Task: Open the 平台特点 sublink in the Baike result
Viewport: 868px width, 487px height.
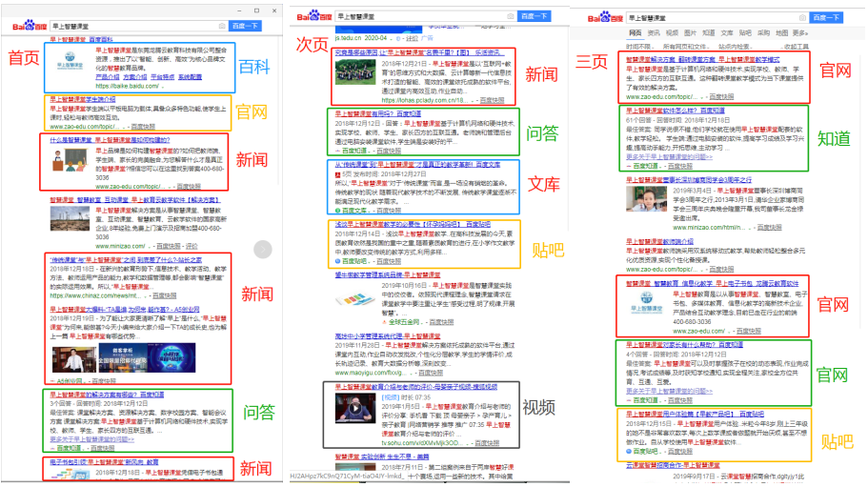Action: click(x=162, y=77)
